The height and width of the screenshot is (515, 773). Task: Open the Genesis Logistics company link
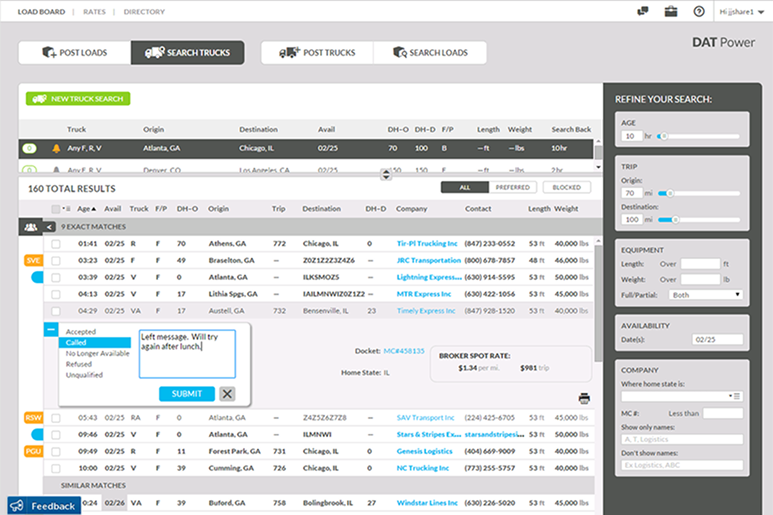click(x=424, y=451)
